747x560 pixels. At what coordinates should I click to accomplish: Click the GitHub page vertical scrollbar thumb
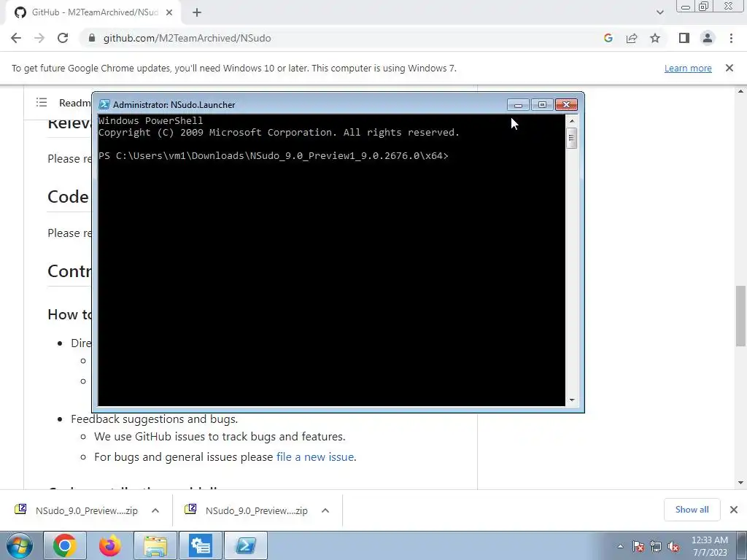(x=741, y=316)
